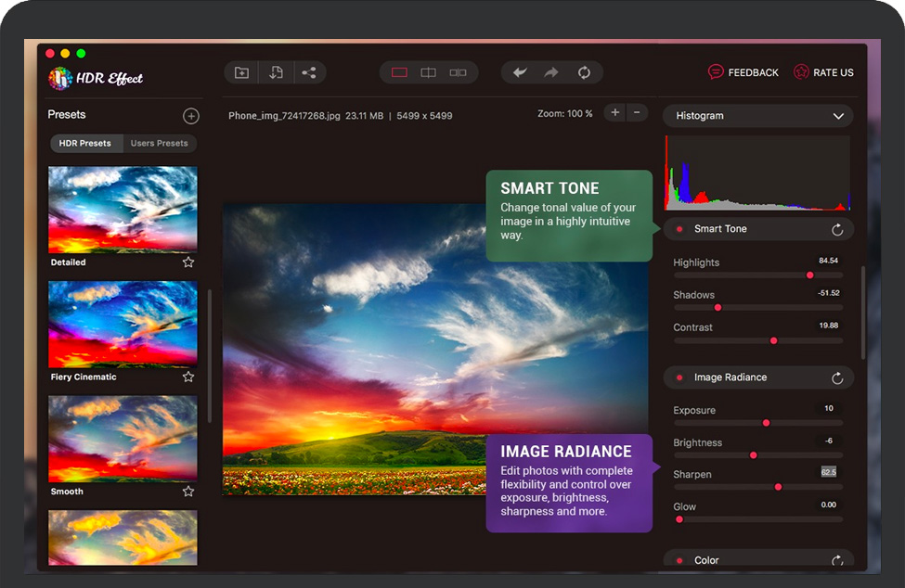Click the export image icon

pyautogui.click(x=276, y=72)
